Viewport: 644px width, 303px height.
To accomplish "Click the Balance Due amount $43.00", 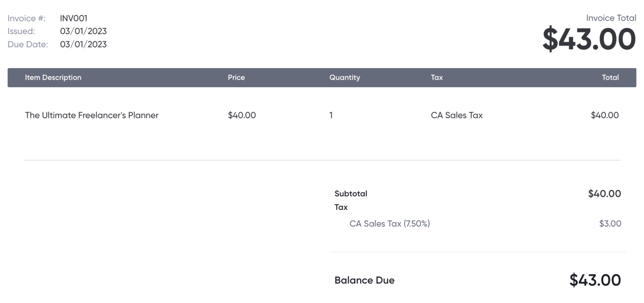I will pyautogui.click(x=595, y=280).
